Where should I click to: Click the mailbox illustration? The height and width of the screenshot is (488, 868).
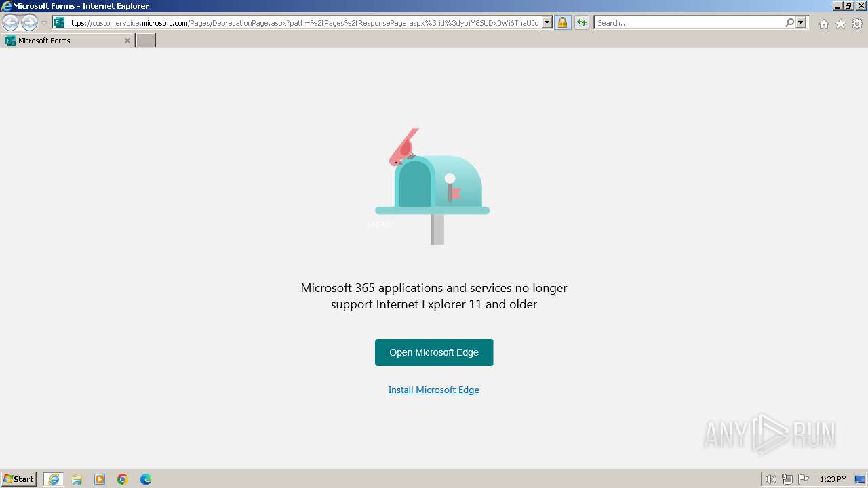(432, 186)
